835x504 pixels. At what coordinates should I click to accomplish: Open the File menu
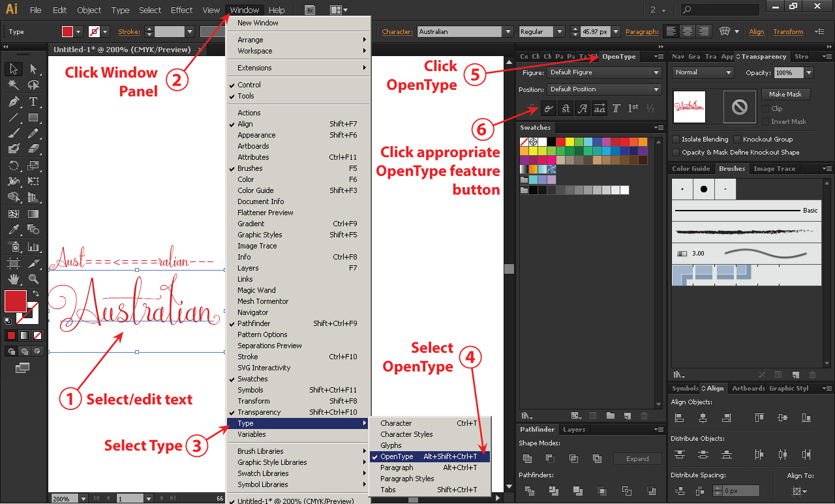(x=35, y=10)
